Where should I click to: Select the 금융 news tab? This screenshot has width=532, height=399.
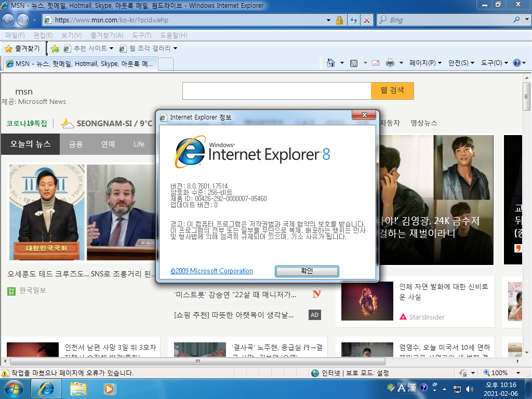point(76,144)
